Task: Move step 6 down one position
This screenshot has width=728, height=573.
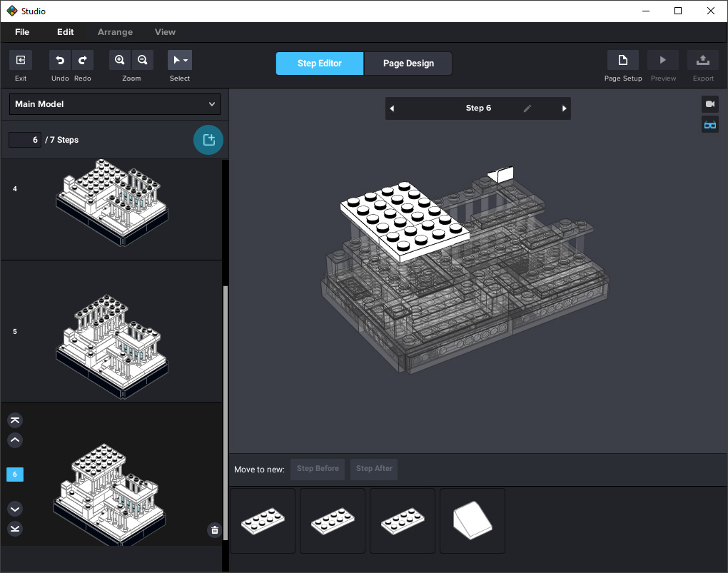Action: pyautogui.click(x=15, y=509)
